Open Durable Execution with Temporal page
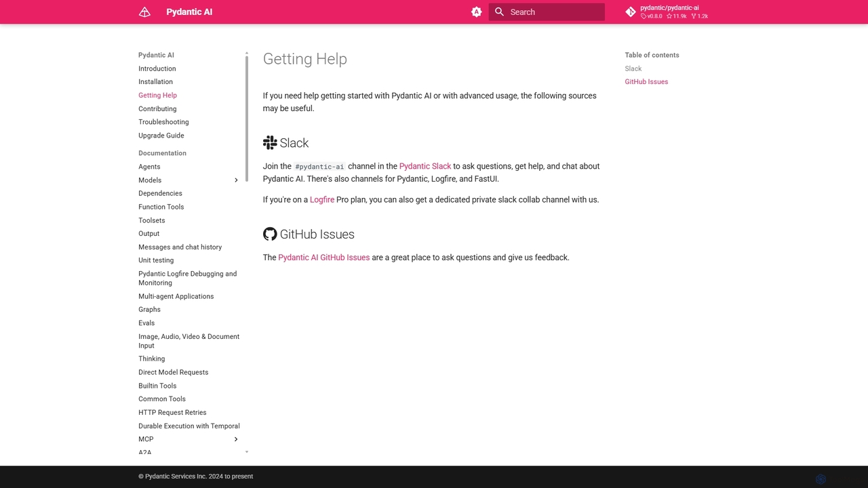This screenshot has width=868, height=488. (x=189, y=426)
